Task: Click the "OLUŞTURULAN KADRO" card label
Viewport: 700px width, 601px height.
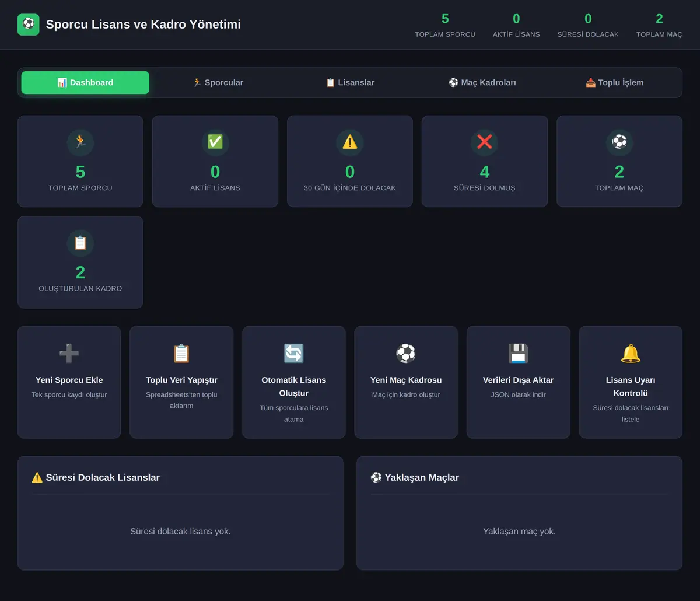Action: click(80, 289)
